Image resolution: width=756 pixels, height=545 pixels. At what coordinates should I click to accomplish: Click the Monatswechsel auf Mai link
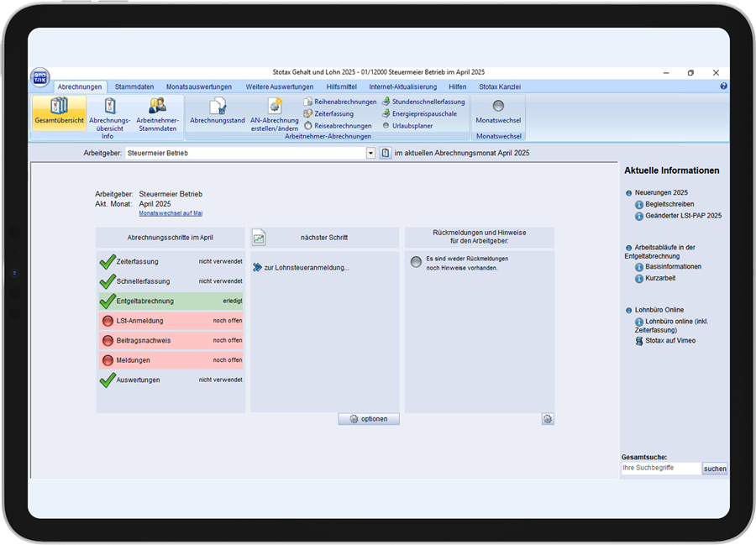click(171, 213)
